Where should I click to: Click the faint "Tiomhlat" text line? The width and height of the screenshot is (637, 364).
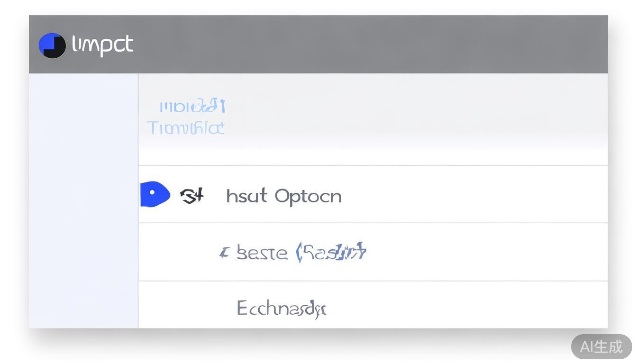pyautogui.click(x=185, y=128)
